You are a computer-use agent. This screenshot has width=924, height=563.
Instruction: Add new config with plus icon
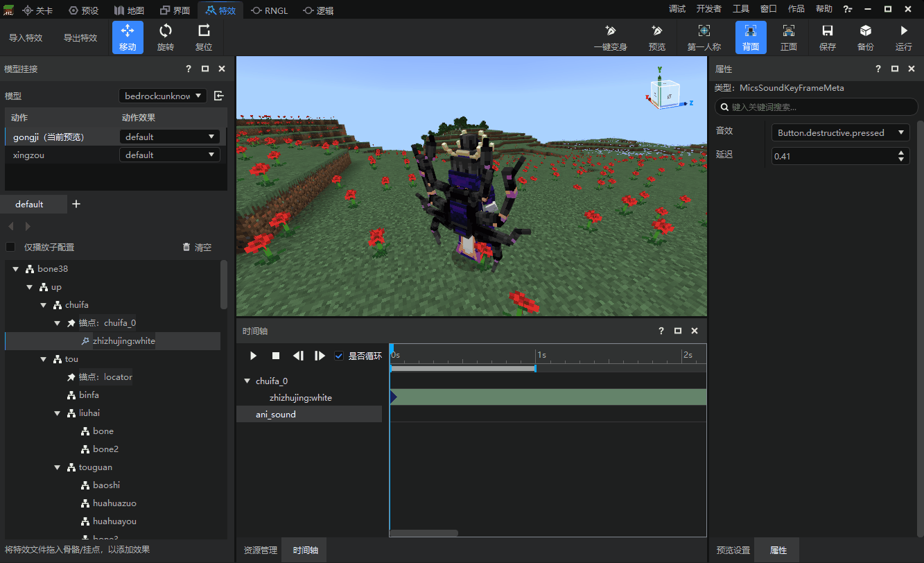pyautogui.click(x=76, y=204)
